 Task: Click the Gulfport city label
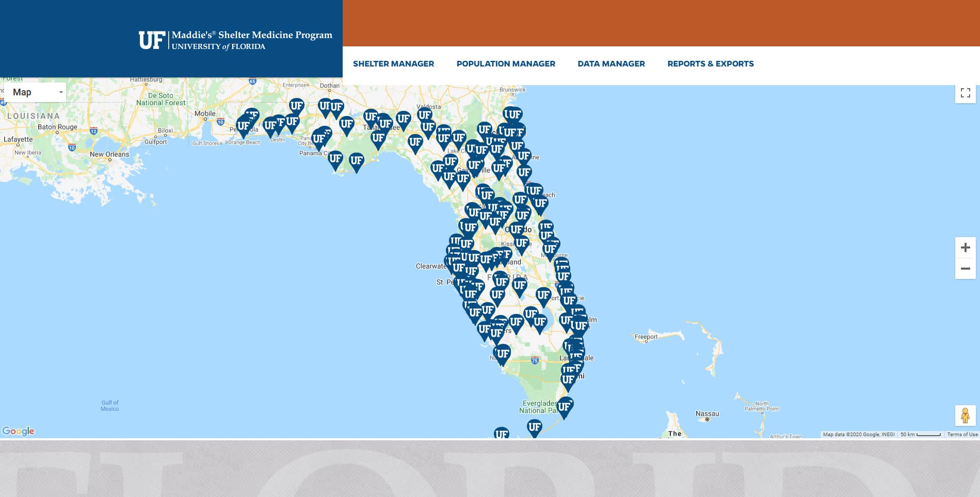(155, 142)
